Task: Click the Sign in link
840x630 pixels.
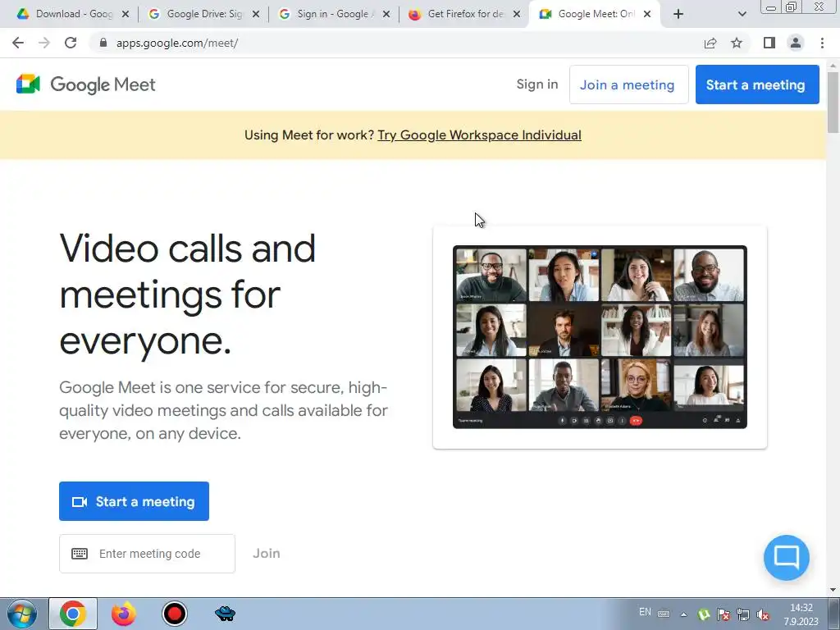Action: point(537,84)
